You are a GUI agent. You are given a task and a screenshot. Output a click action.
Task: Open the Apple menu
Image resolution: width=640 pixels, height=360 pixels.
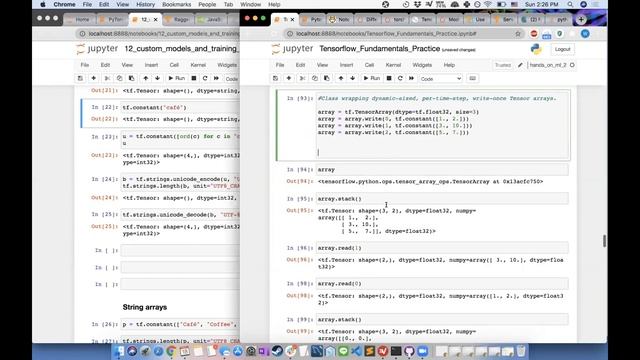click(42, 4)
